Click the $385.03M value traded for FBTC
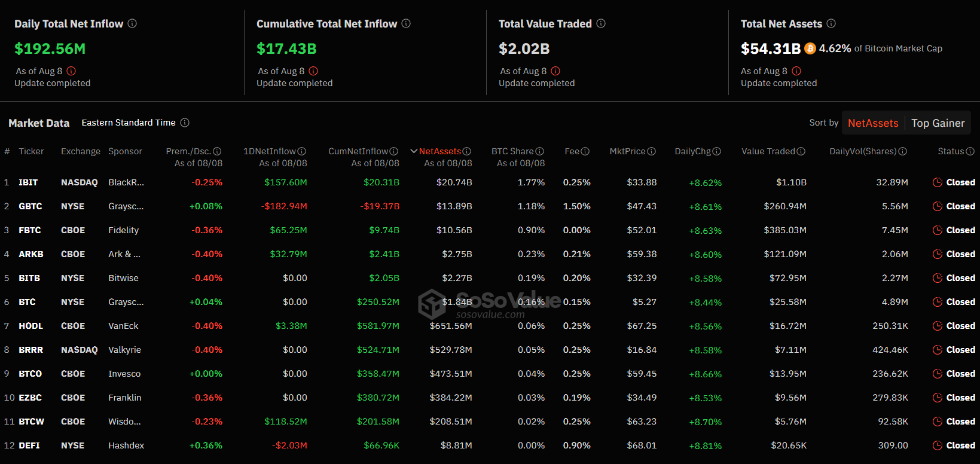This screenshot has width=980, height=464. (785, 230)
